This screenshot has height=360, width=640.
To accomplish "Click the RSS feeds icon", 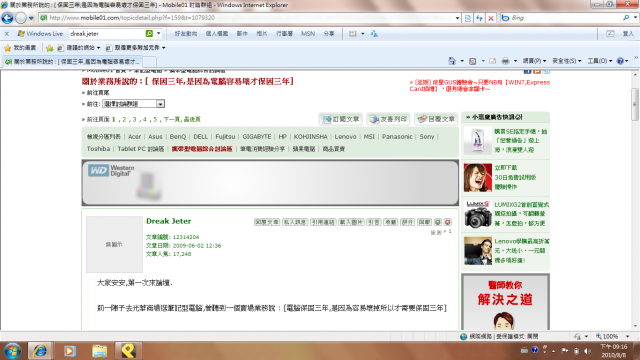I will [x=473, y=61].
